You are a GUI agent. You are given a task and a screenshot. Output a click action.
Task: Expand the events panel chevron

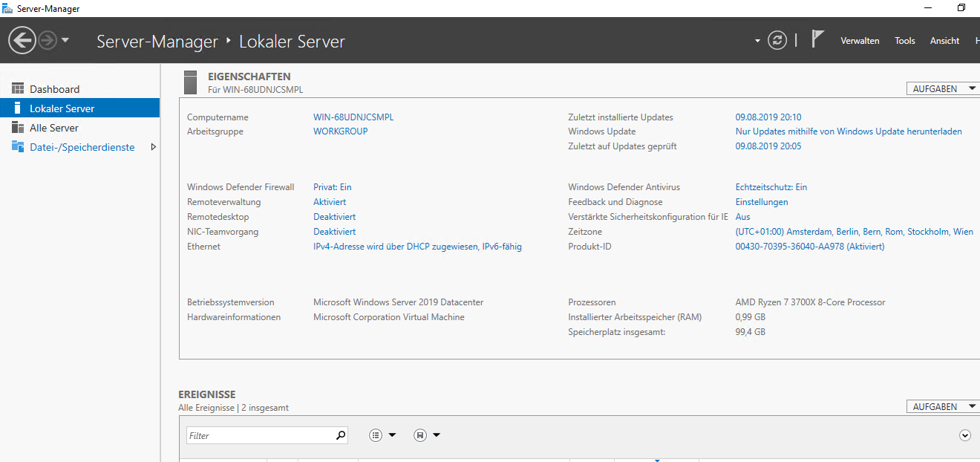(965, 435)
